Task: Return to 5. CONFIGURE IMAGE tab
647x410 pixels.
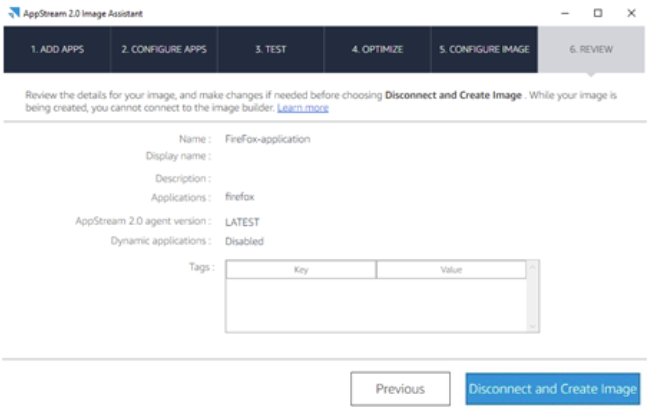Action: pos(484,49)
